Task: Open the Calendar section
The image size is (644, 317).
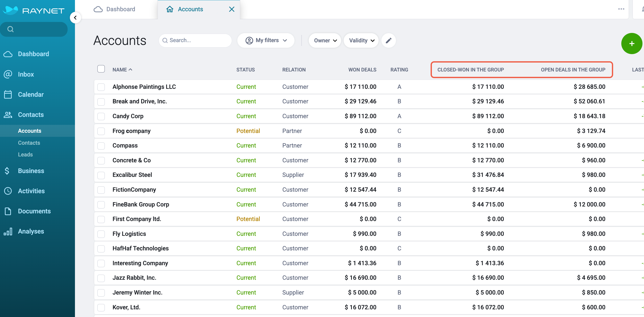Action: tap(31, 94)
